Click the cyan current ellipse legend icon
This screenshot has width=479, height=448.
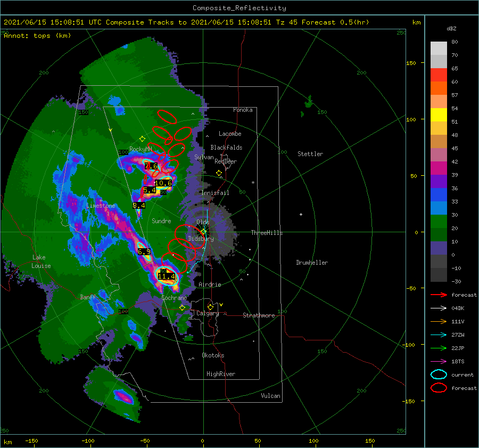(x=439, y=374)
